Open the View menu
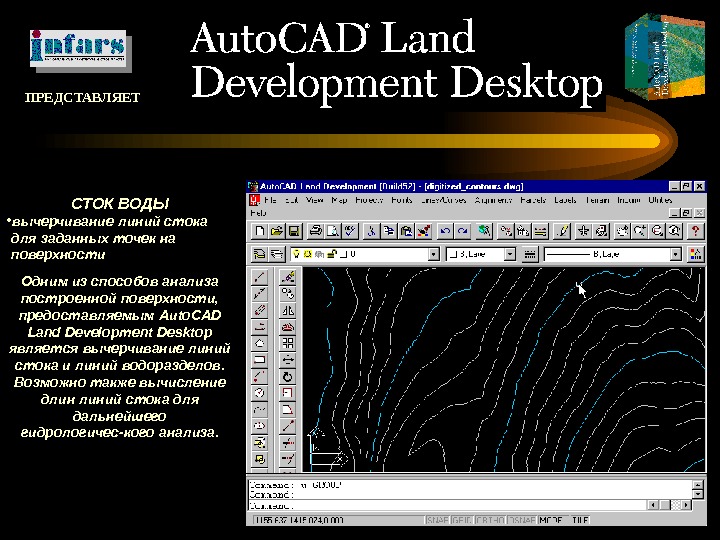 pyautogui.click(x=315, y=200)
